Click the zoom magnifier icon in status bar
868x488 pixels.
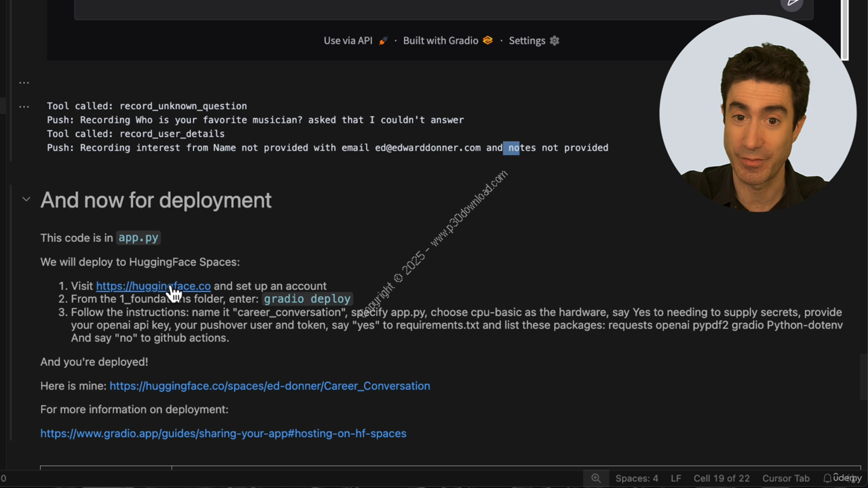click(596, 478)
